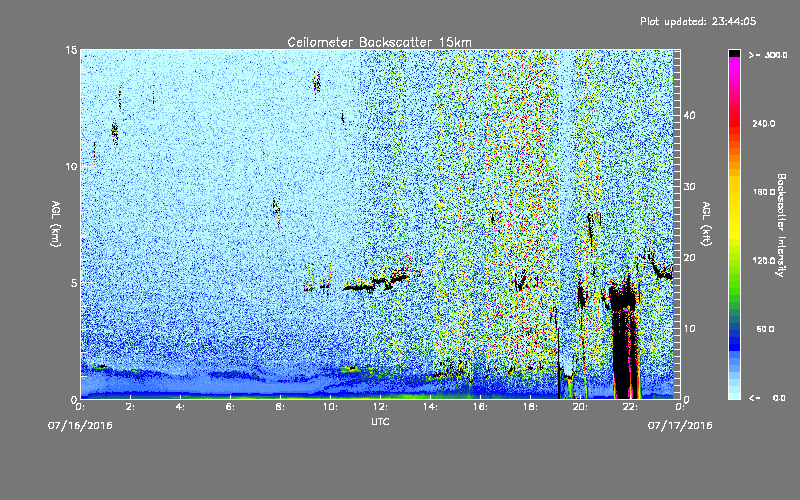The image size is (800, 500).
Task: Click the "10:" hour tick label
Action: 330,407
